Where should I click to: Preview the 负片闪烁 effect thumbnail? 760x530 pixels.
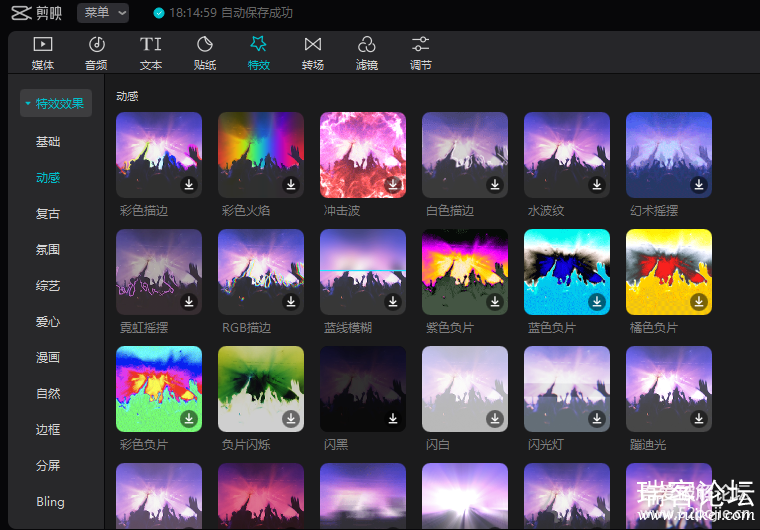(x=261, y=388)
